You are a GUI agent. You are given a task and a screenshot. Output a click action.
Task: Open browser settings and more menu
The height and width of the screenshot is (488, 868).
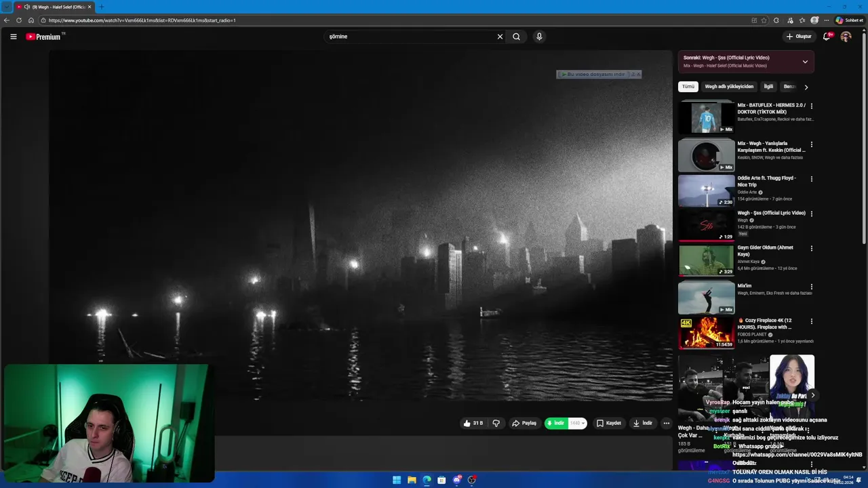(825, 20)
